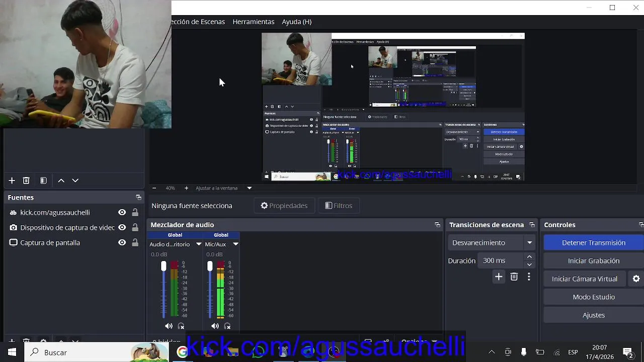Open Herramientas menu
The height and width of the screenshot is (362, 644).
click(x=254, y=22)
